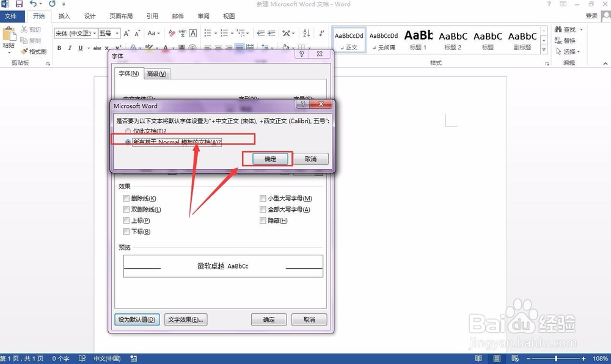
Task: Expand the styles gallery more arrow
Action: 544,50
